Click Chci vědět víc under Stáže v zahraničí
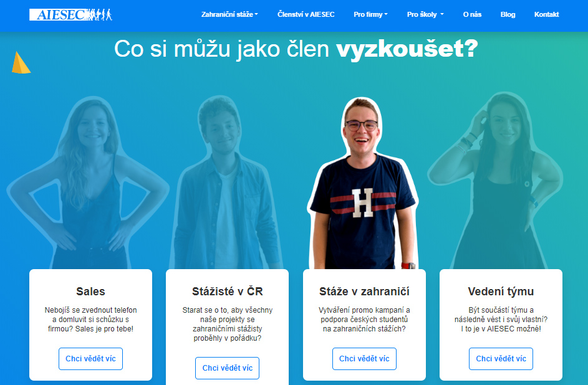This screenshot has height=385, width=588. coord(364,359)
